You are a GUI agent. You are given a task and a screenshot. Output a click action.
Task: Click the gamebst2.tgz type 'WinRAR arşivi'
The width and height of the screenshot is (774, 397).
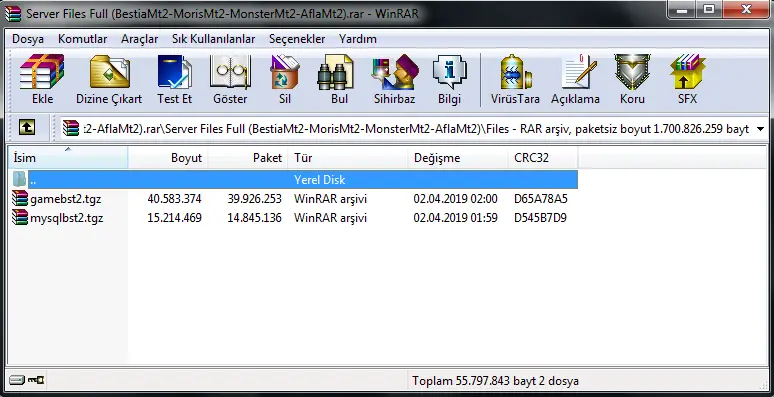(x=330, y=198)
